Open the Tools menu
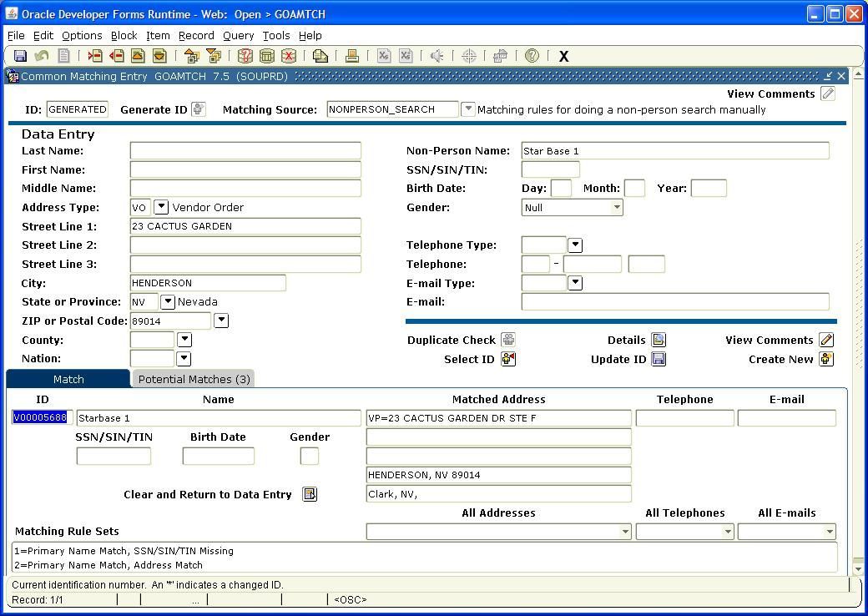Screen dimensions: 868x616 pos(276,35)
